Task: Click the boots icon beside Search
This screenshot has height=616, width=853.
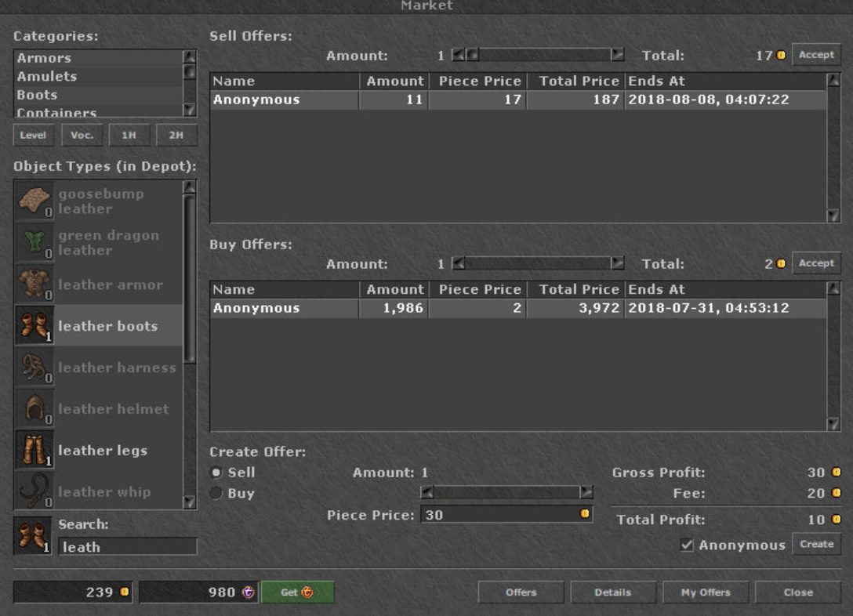Action: point(33,535)
